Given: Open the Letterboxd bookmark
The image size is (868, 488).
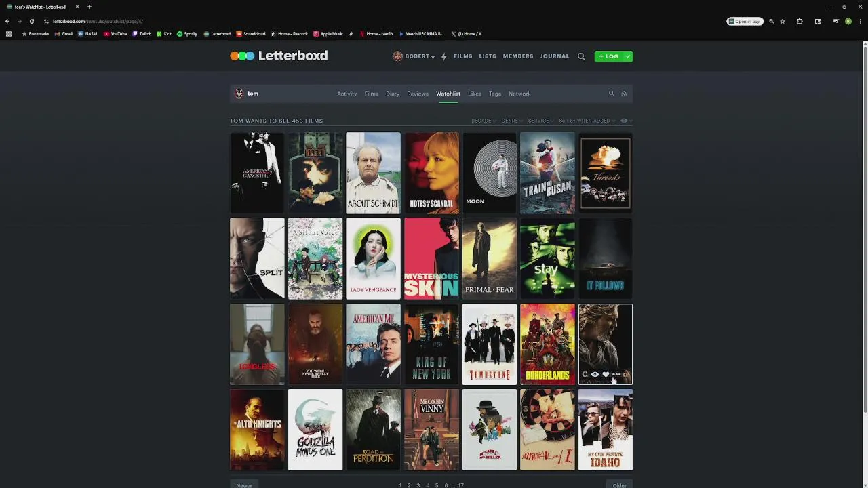Looking at the screenshot, I should [x=217, y=34].
